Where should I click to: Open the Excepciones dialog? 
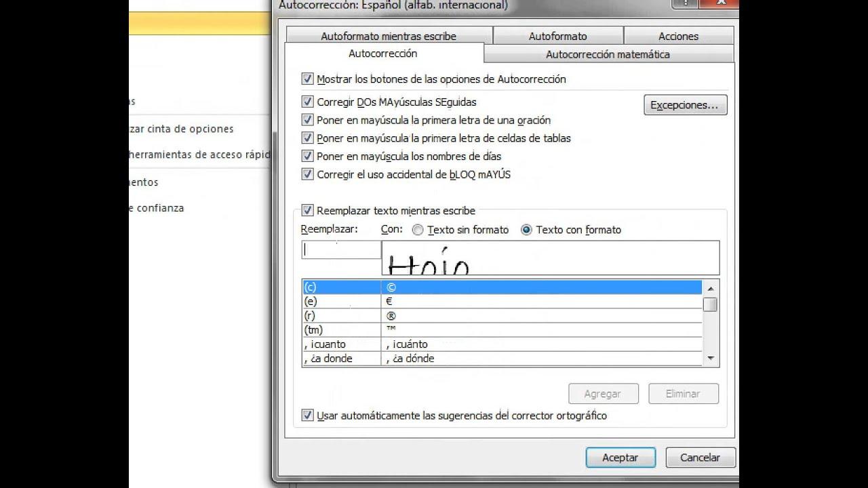tap(685, 105)
